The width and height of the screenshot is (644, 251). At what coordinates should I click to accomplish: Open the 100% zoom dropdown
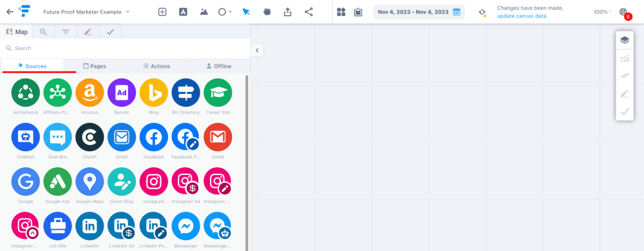602,12
